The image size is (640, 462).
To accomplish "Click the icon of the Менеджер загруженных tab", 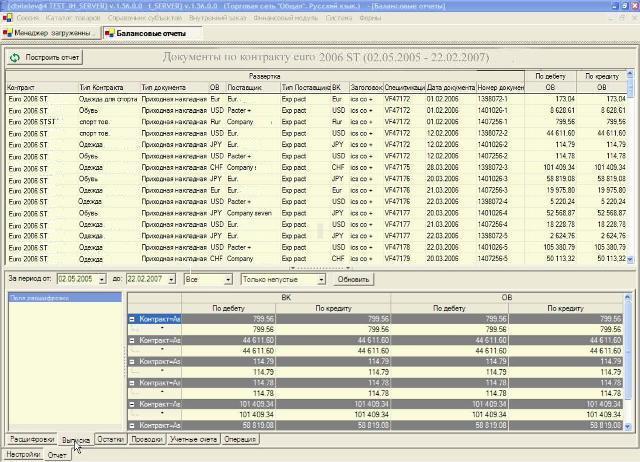I will click(7, 33).
